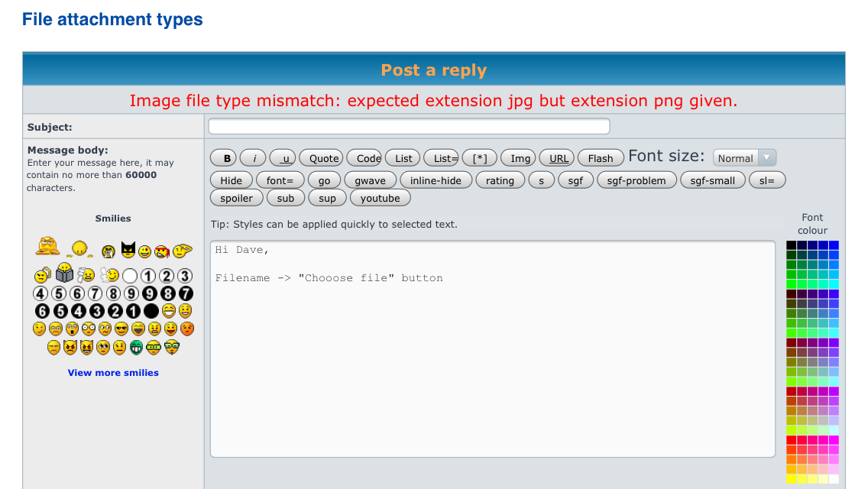
Task: Pick the white swatch in font colour palette
Action: click(834, 479)
